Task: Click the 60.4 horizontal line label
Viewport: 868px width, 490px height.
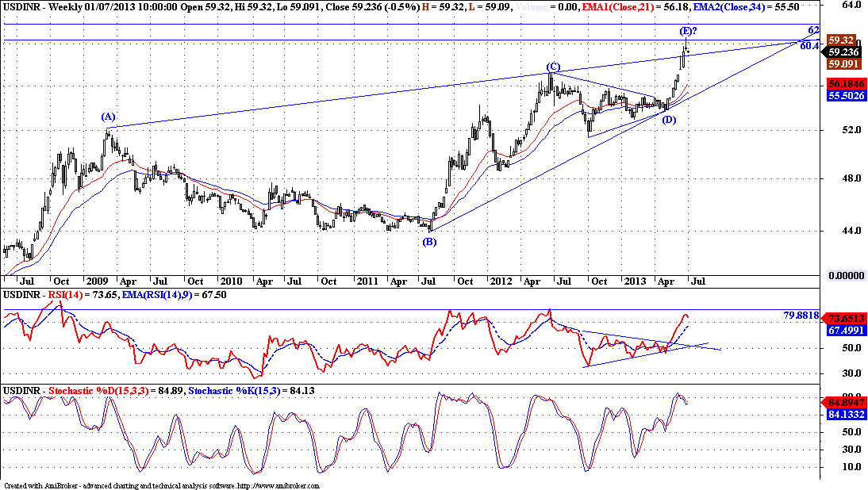Action: [809, 46]
